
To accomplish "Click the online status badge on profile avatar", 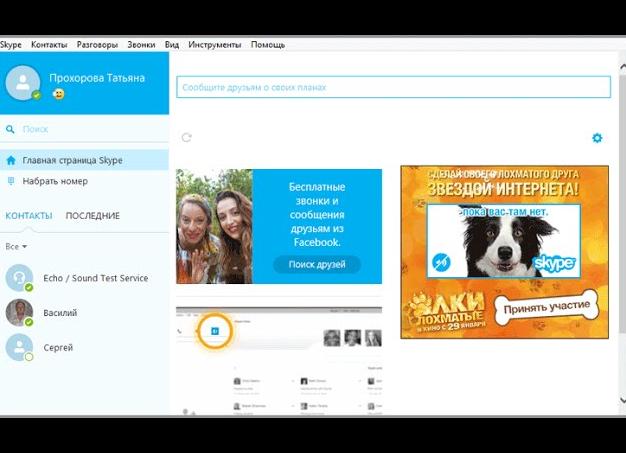I will tap(36, 95).
